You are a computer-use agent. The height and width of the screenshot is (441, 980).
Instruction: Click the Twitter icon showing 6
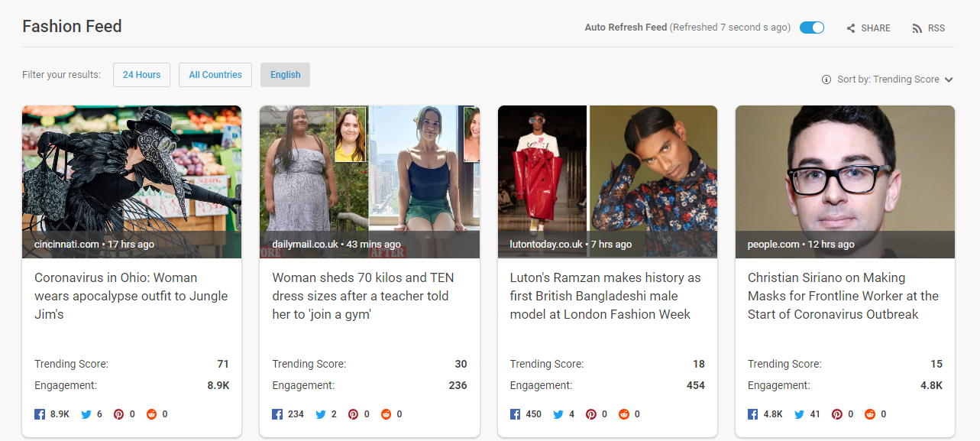click(86, 414)
